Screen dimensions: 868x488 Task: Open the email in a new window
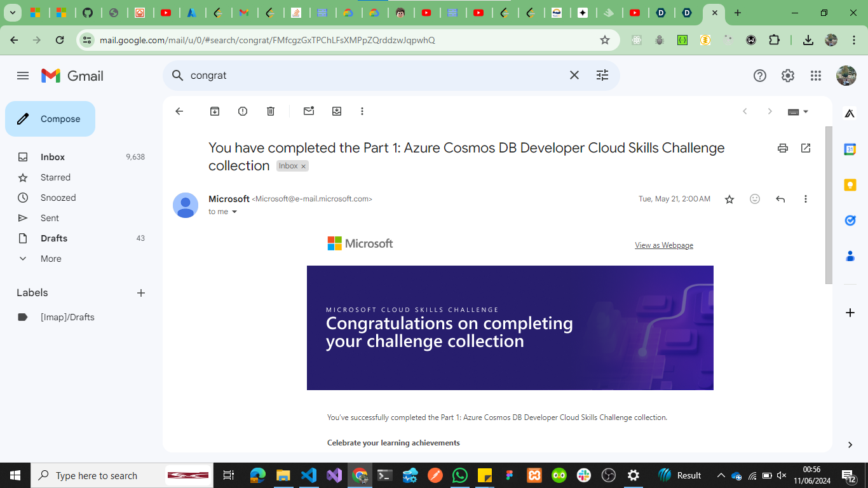click(806, 148)
